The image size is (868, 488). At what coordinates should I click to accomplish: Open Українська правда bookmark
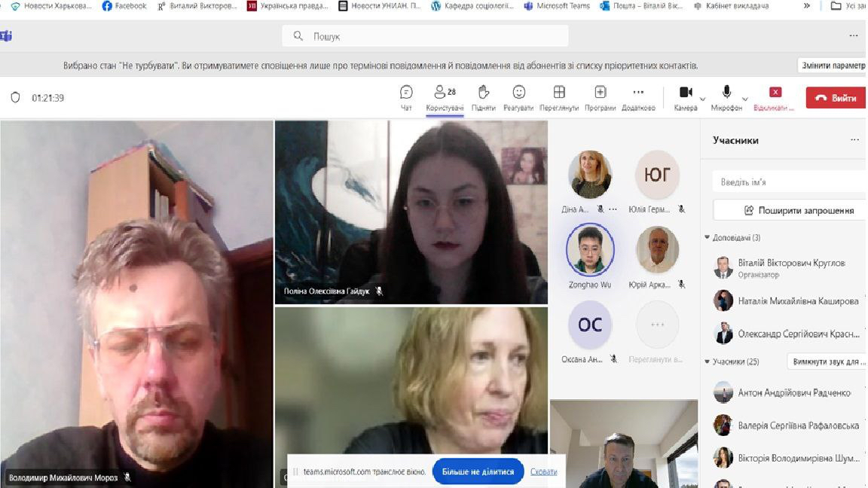coord(287,5)
